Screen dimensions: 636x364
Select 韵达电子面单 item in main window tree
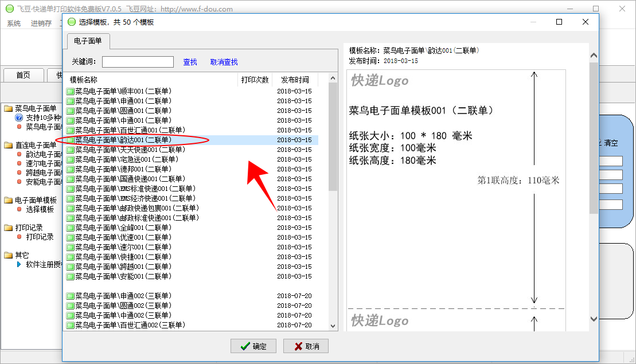pos(44,154)
